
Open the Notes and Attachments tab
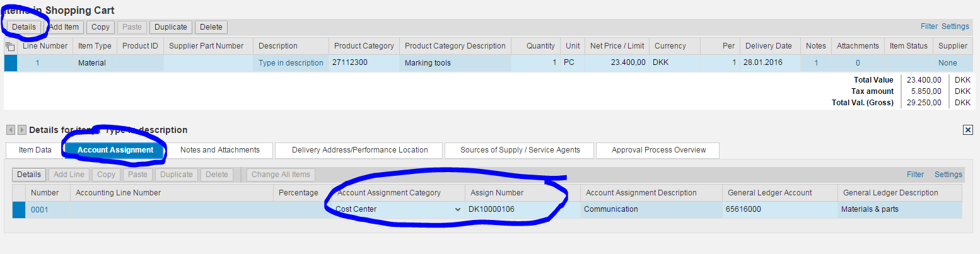coord(219,150)
